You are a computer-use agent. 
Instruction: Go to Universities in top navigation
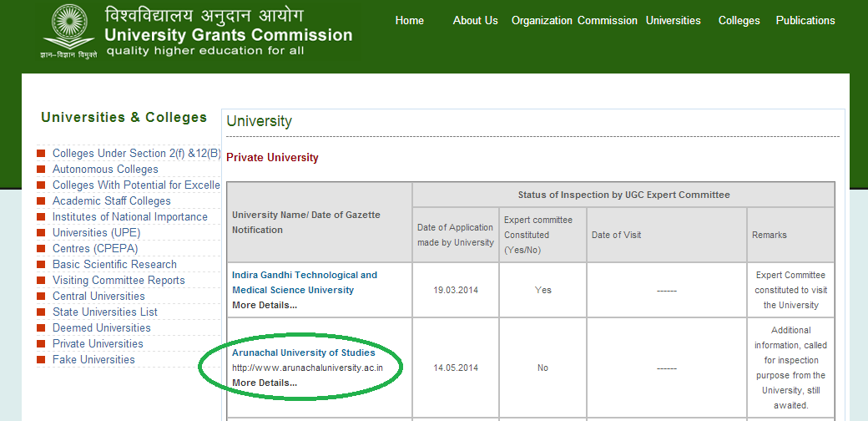[673, 20]
